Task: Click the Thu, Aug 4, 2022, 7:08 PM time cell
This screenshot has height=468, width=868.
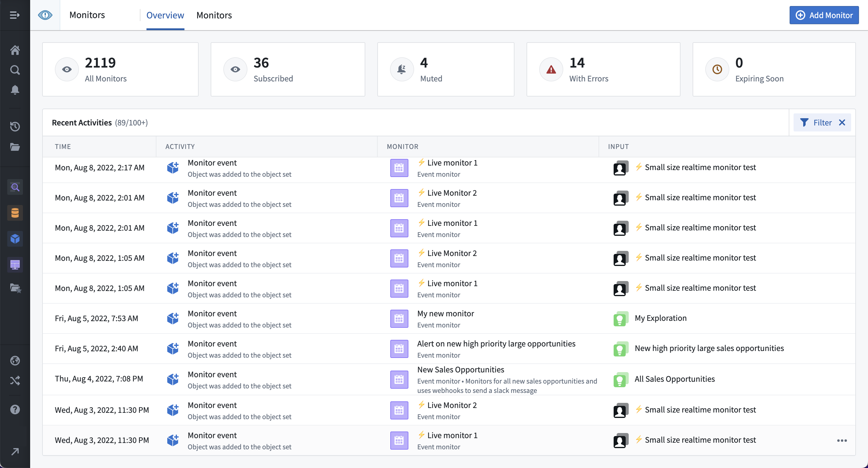Action: pos(99,379)
